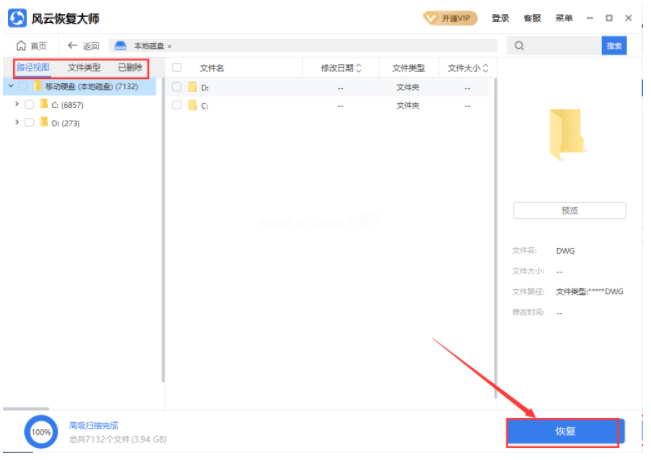Click the 返回 back arrow

[72, 46]
